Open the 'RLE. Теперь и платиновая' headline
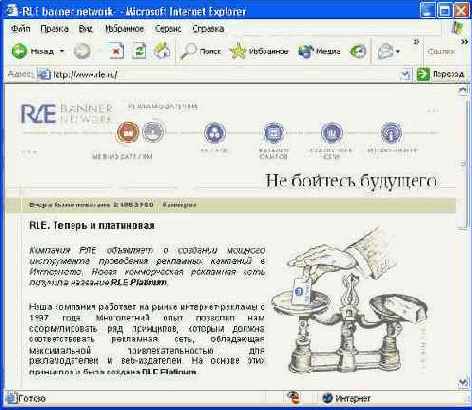Screen dimensions: 472x410 (x=92, y=226)
